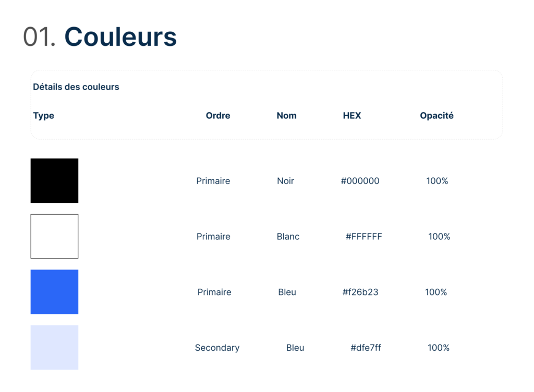
Task: Click the Secondary order label
Action: tap(217, 348)
